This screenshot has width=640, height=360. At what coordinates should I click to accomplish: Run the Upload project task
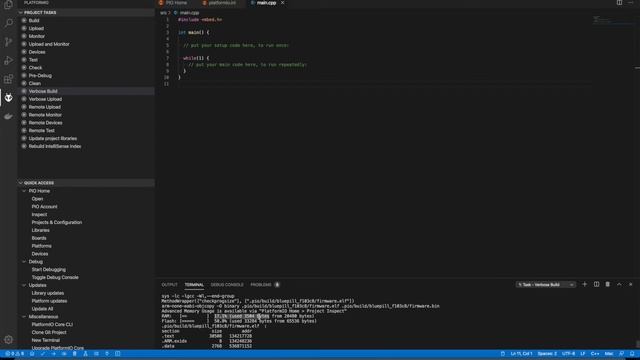[x=36, y=28]
